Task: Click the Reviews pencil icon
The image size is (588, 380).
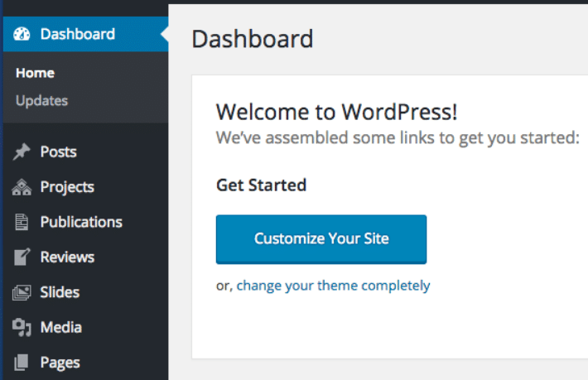Action: coord(22,257)
